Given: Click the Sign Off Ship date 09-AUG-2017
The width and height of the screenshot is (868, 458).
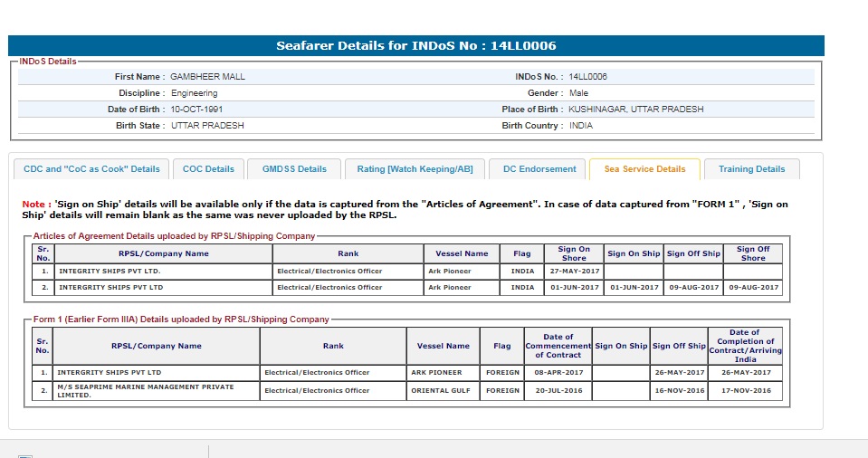Looking at the screenshot, I should (x=693, y=287).
